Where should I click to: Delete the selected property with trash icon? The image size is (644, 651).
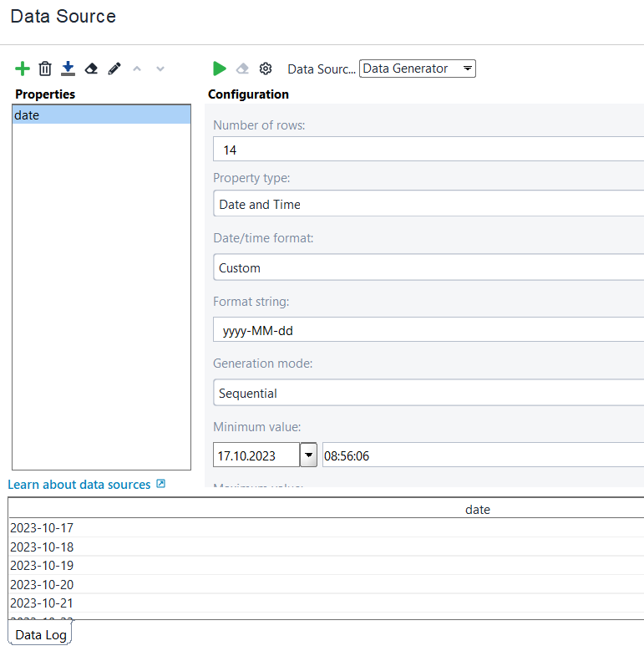pyautogui.click(x=45, y=69)
